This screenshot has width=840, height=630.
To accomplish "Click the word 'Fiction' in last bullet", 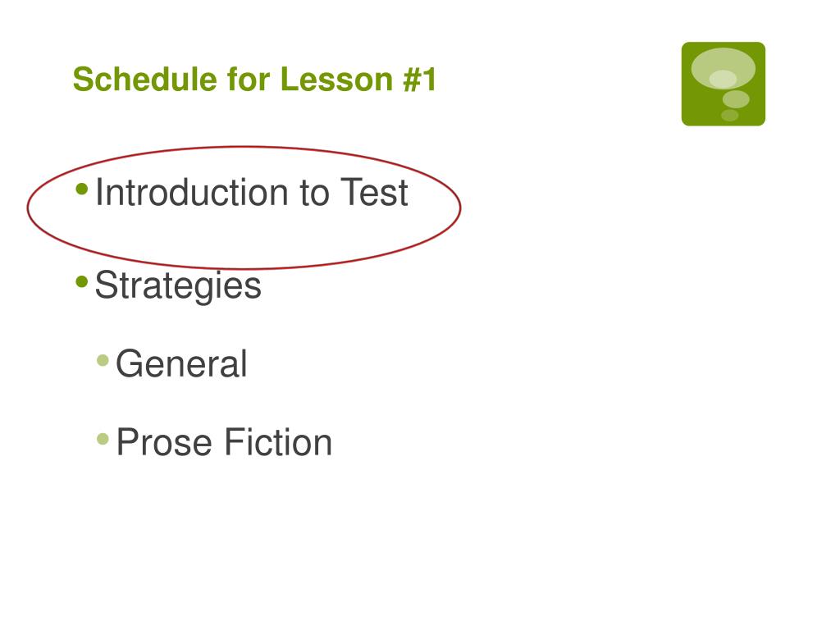I will pos(278,442).
